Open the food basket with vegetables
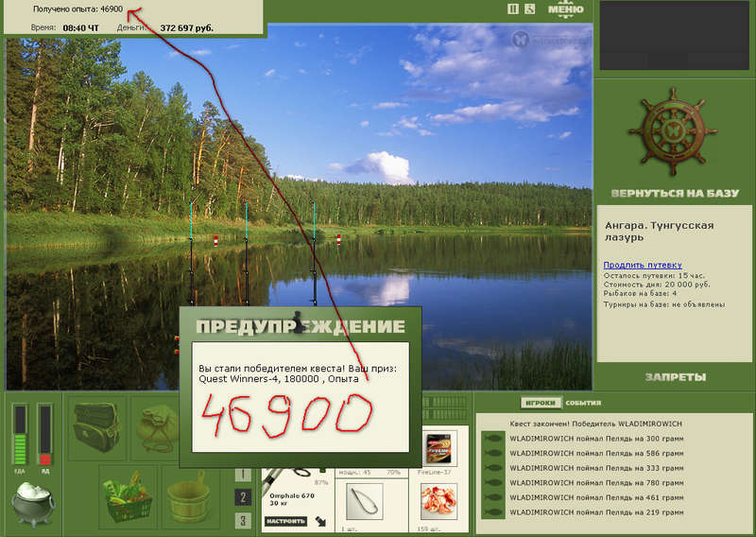Viewport: 756px width, 537px height. tap(129, 497)
